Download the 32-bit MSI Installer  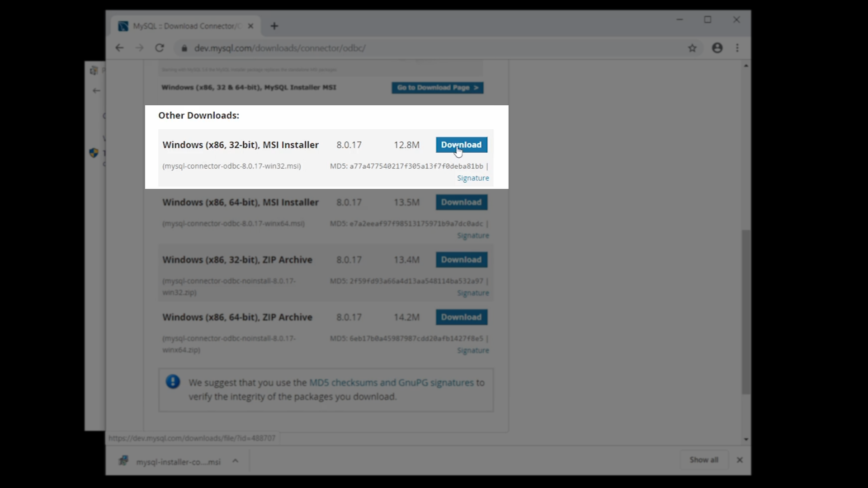pyautogui.click(x=461, y=145)
